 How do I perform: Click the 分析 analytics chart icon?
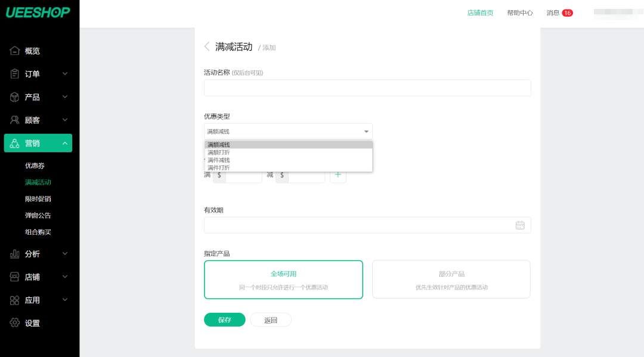point(15,254)
